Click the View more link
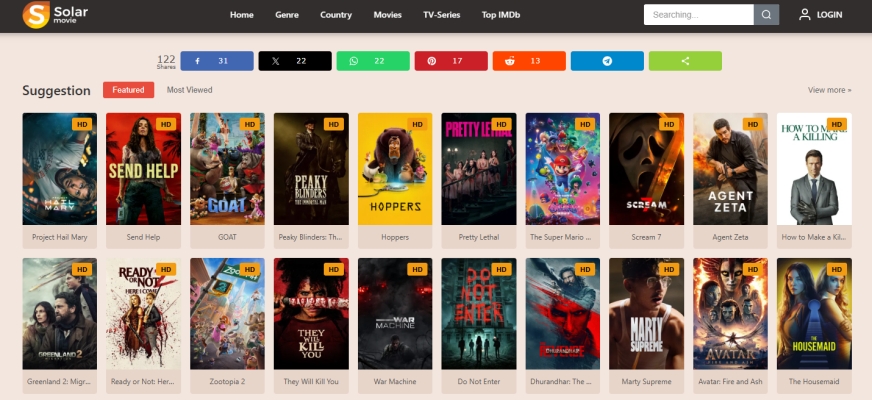872x400 pixels. 829,90
